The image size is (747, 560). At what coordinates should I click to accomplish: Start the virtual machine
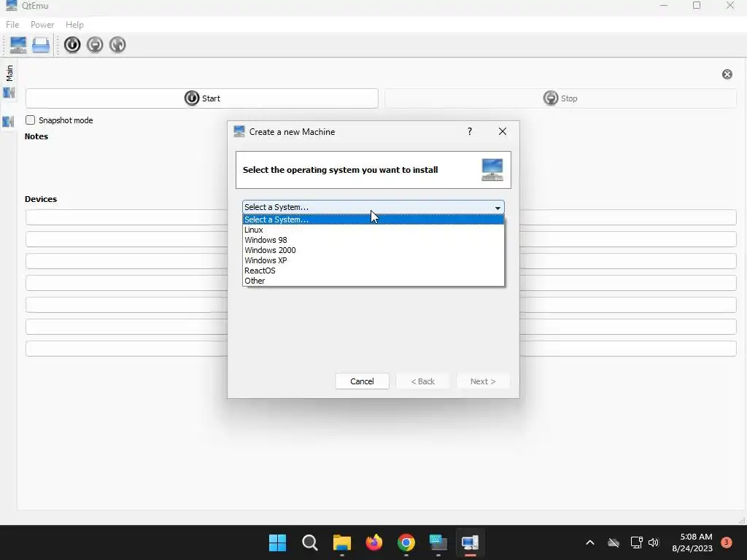tap(202, 98)
